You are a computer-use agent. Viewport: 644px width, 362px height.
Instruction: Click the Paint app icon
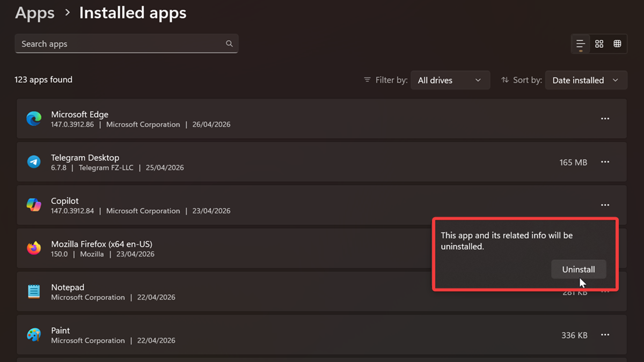(34, 335)
